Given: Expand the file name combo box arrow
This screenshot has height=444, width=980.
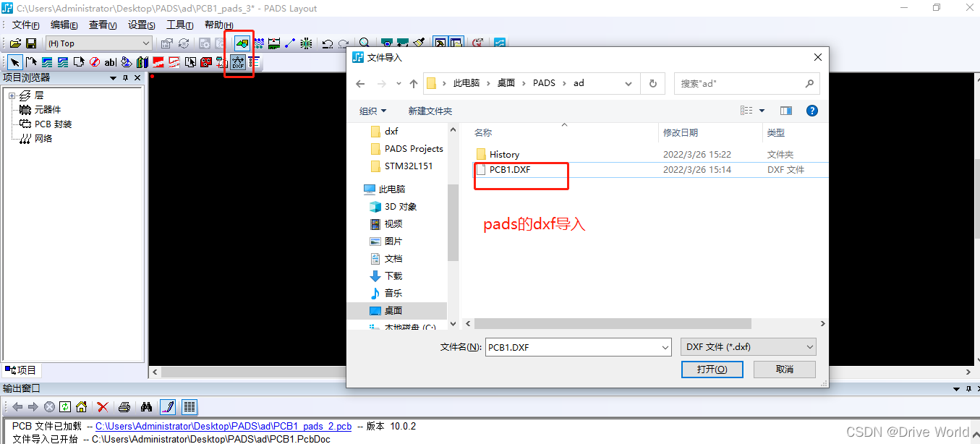Looking at the screenshot, I should tap(665, 347).
